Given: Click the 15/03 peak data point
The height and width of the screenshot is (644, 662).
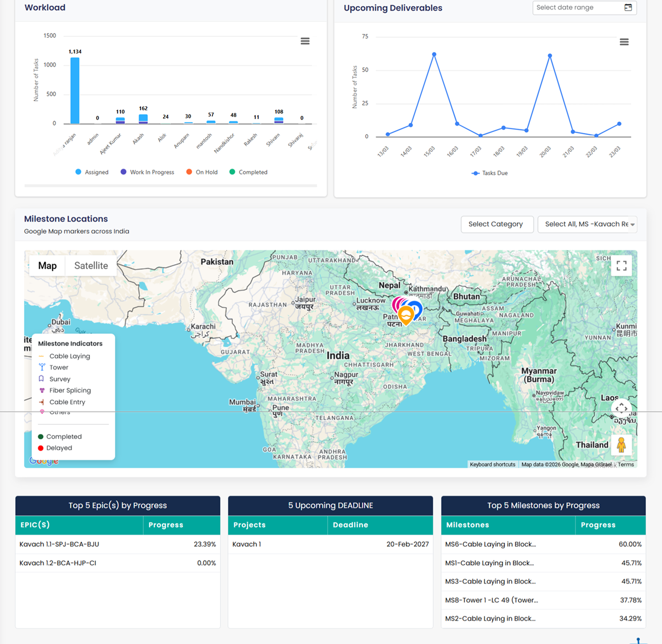Looking at the screenshot, I should tap(434, 55).
